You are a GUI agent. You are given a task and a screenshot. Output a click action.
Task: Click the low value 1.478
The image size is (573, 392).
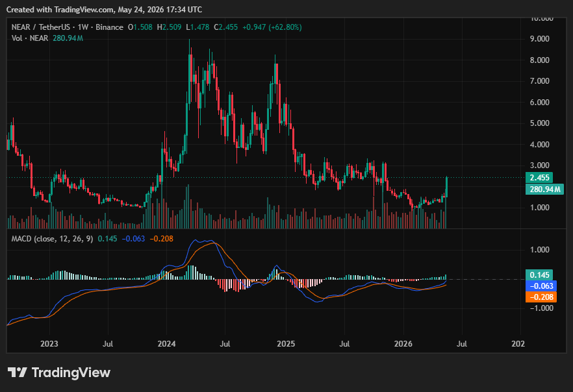tap(199, 27)
